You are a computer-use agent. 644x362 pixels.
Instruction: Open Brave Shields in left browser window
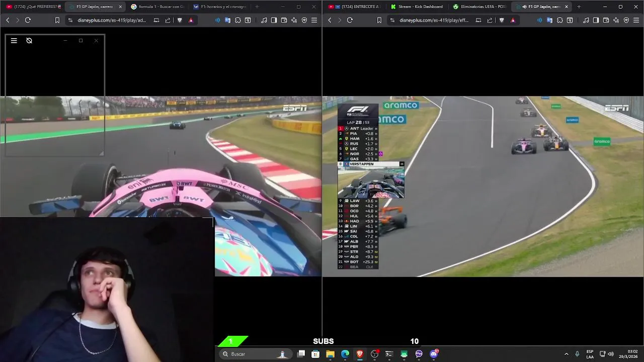point(180,20)
